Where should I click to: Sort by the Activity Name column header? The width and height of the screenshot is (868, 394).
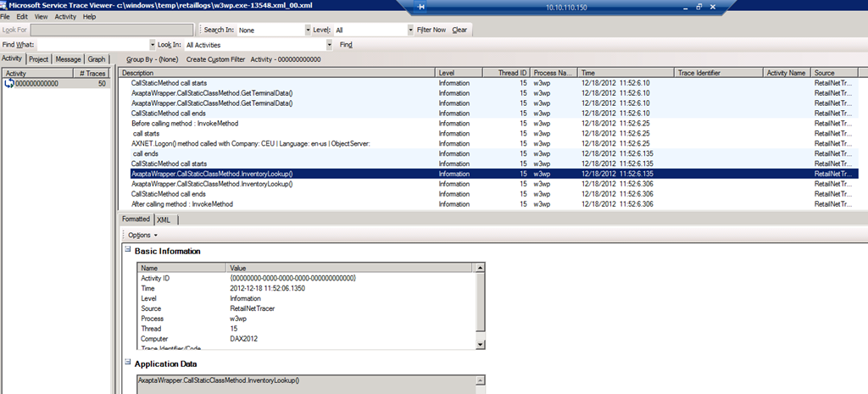[787, 73]
